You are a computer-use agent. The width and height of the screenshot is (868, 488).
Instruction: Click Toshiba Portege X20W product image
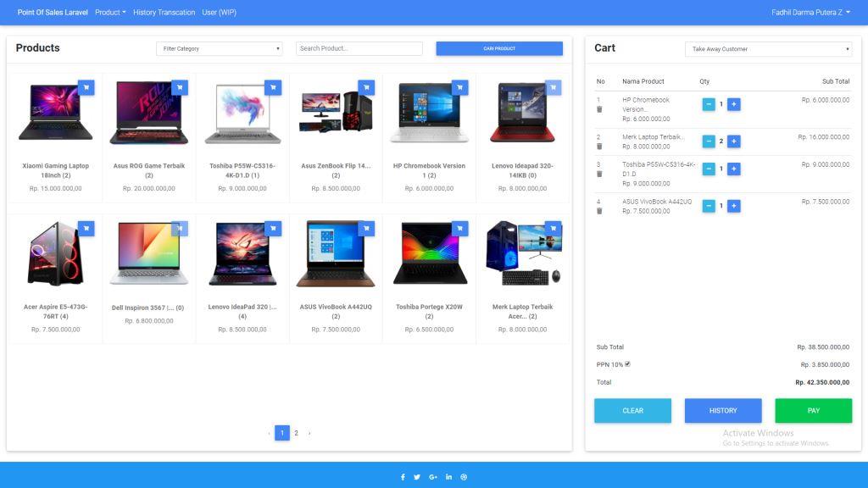430,253
